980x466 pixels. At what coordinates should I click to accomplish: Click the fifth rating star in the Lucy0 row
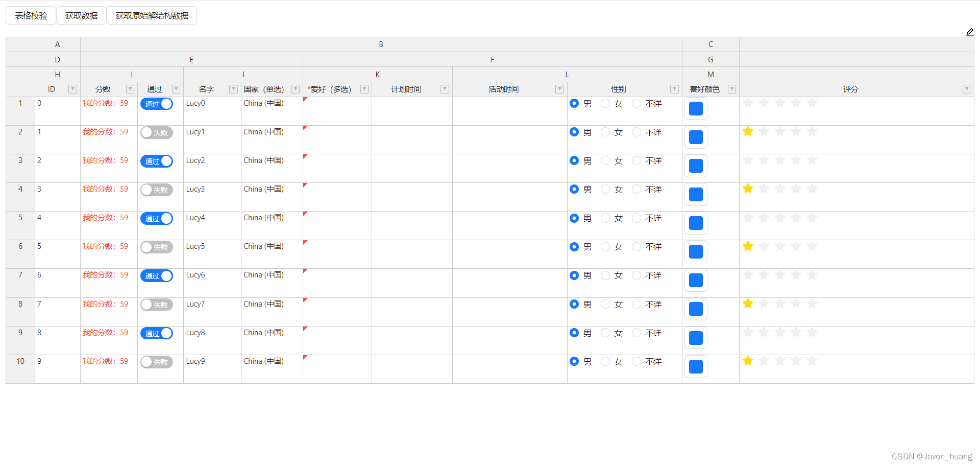point(812,103)
